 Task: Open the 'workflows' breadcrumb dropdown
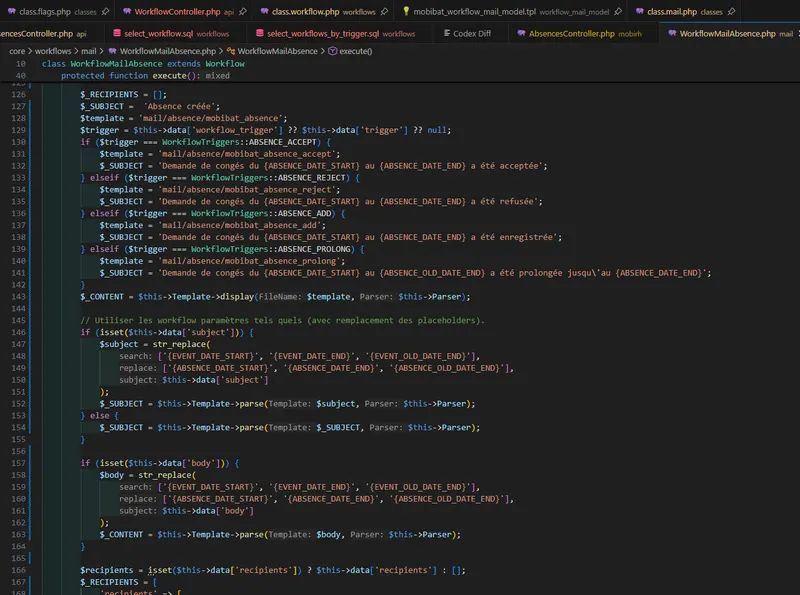coord(53,51)
